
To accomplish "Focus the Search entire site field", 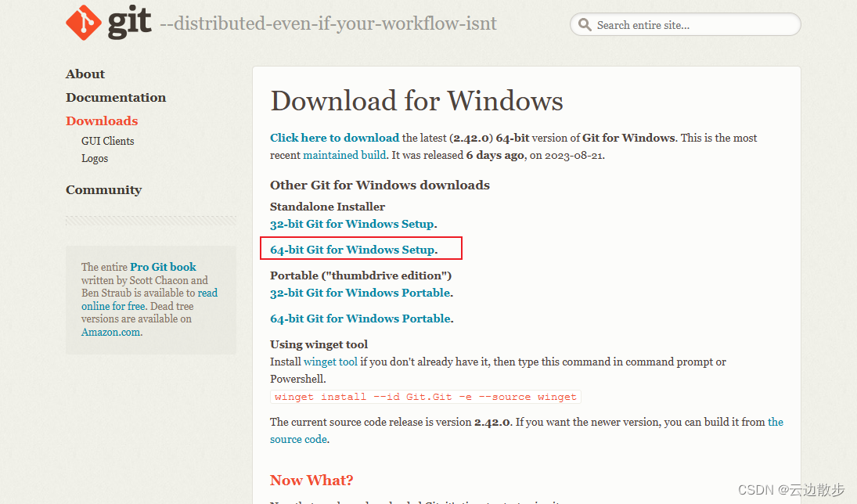I will (x=686, y=24).
